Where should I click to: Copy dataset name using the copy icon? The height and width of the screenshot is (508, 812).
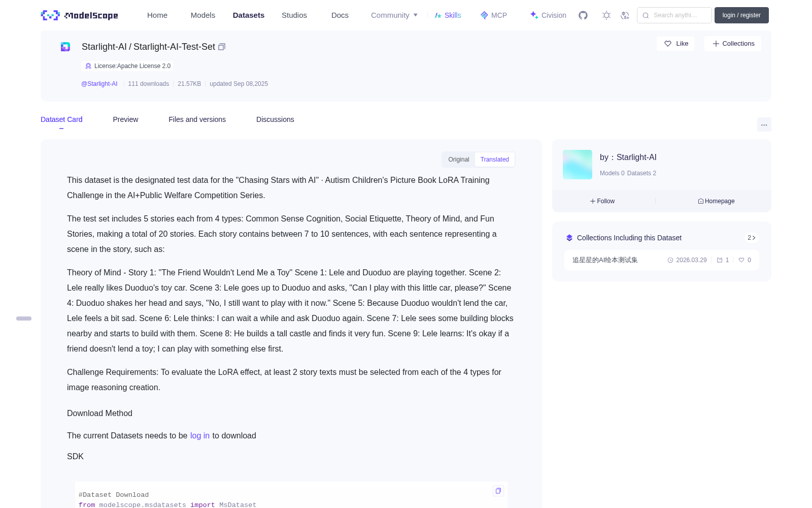tap(222, 47)
